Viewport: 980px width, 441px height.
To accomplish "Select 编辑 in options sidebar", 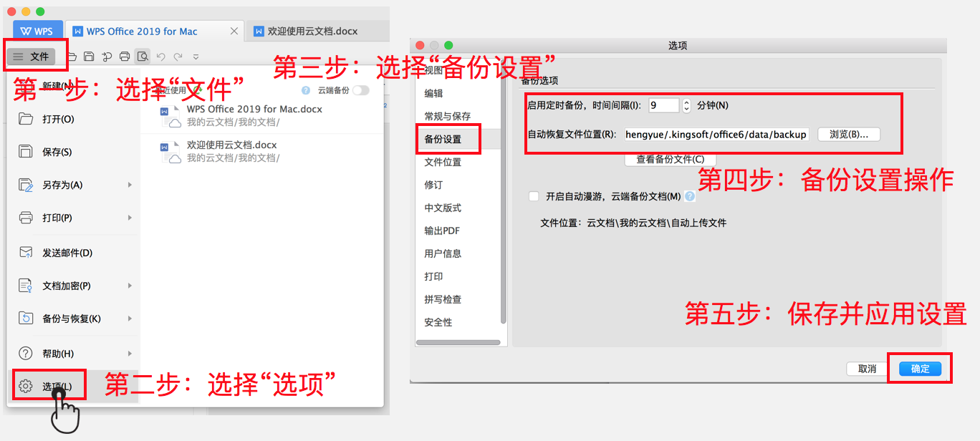I will (x=433, y=93).
